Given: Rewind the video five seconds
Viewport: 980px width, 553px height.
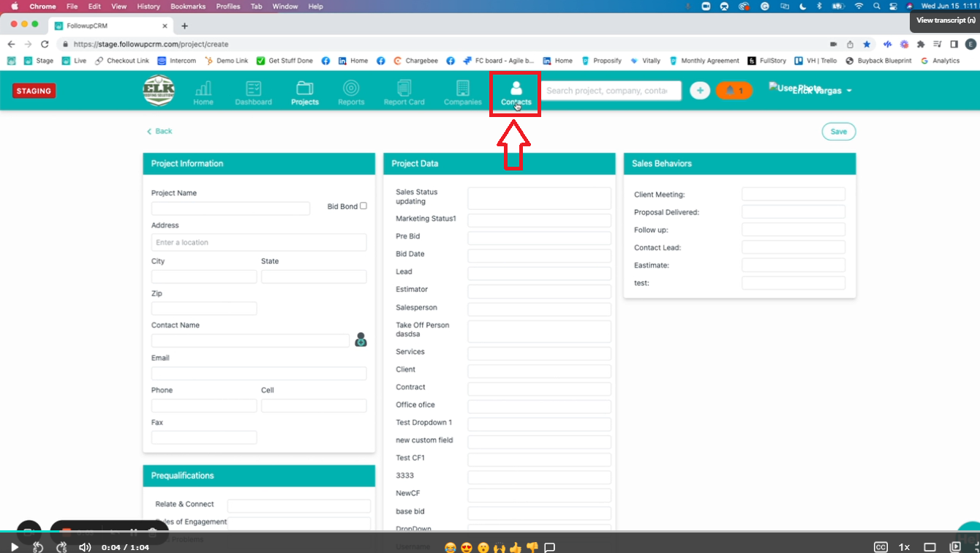Looking at the screenshot, I should (38, 546).
